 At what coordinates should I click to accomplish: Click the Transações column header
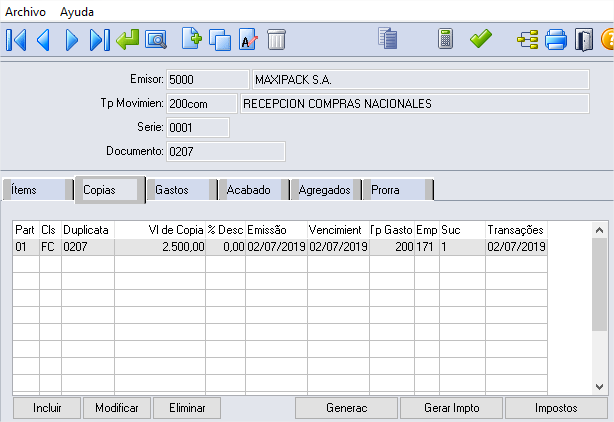[x=516, y=230]
